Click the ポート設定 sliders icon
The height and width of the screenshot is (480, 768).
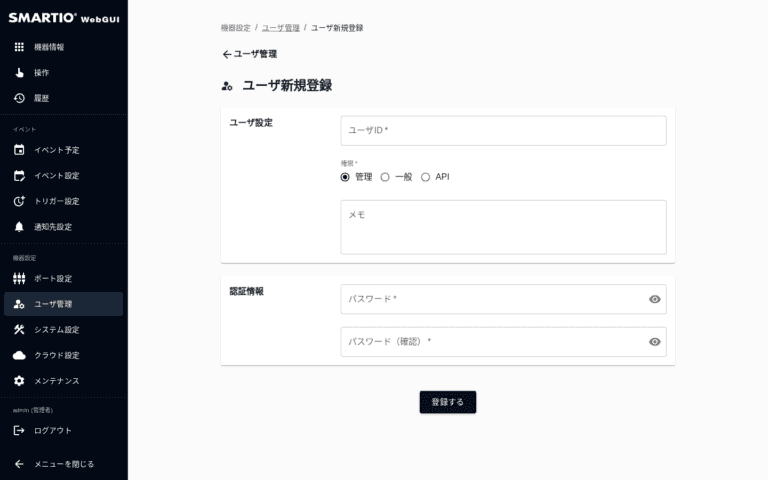click(x=19, y=278)
